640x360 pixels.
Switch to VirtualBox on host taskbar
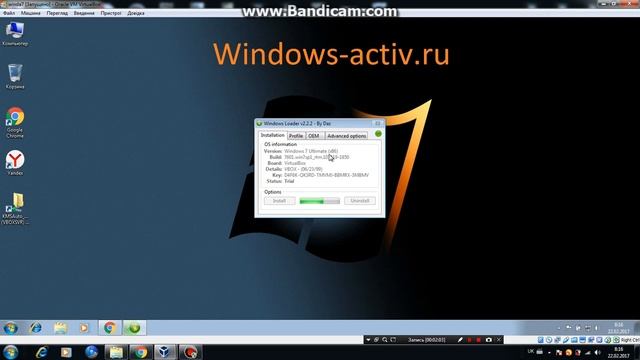[x=165, y=352]
